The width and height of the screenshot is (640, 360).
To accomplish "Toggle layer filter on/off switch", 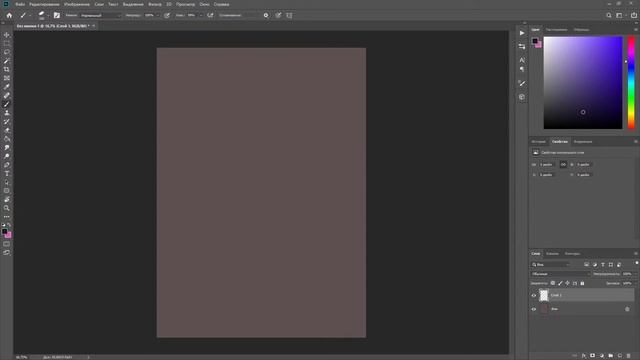I will coord(637,263).
